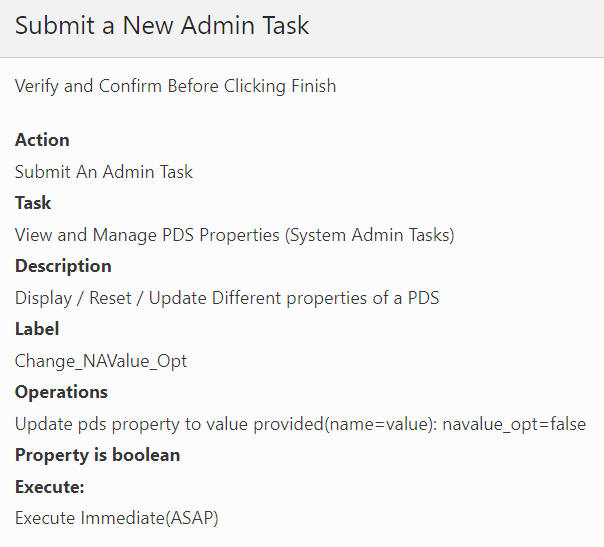Click the Submit a New Admin Task title
Screen dimensions: 604x547
(x=162, y=26)
